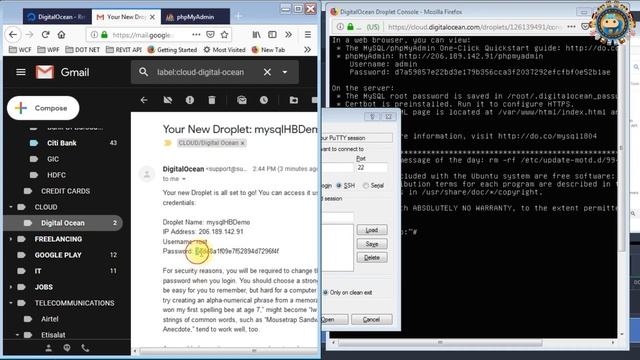
Task: Clear the Gmail search with the X icon
Action: [267, 72]
